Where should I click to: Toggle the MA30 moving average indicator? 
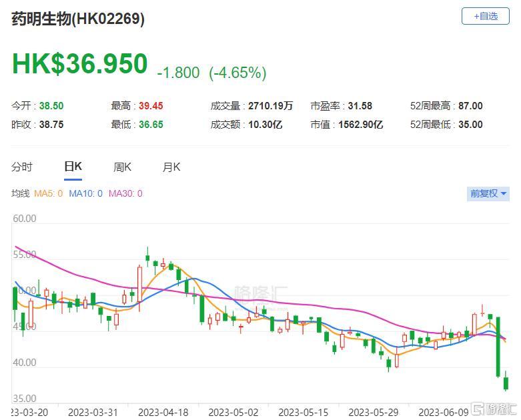pos(125,193)
